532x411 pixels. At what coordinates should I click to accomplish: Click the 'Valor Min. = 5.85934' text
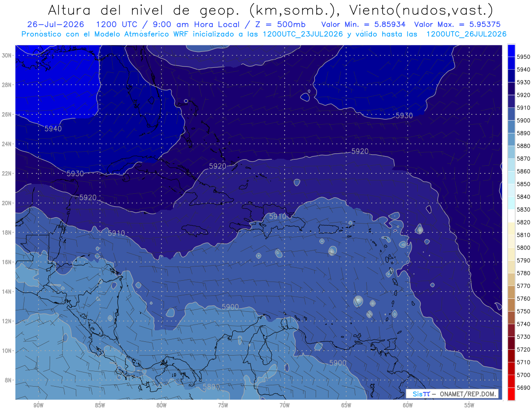(364, 24)
